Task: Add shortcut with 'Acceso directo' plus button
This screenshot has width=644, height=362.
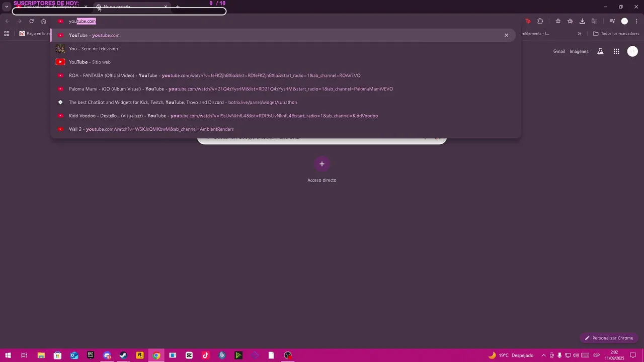Action: click(322, 164)
